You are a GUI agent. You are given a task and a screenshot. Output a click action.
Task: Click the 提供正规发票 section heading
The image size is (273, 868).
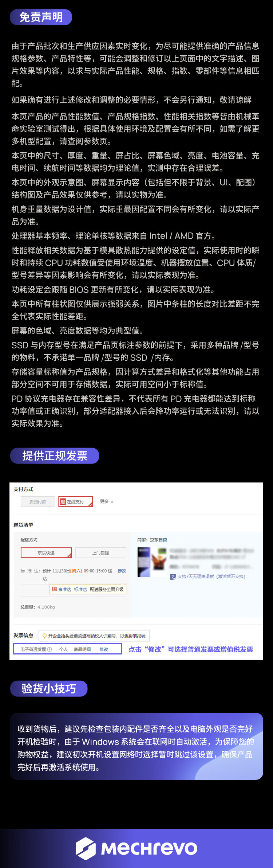click(x=55, y=455)
